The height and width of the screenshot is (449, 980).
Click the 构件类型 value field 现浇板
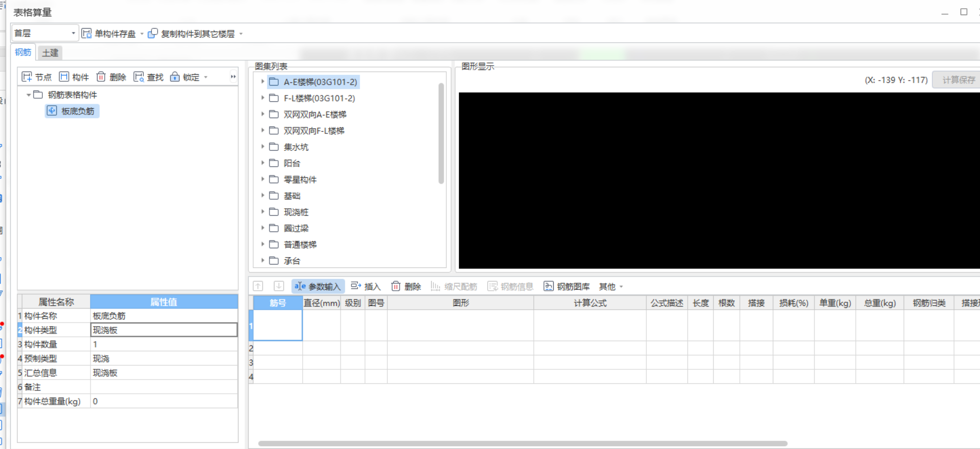pos(164,330)
